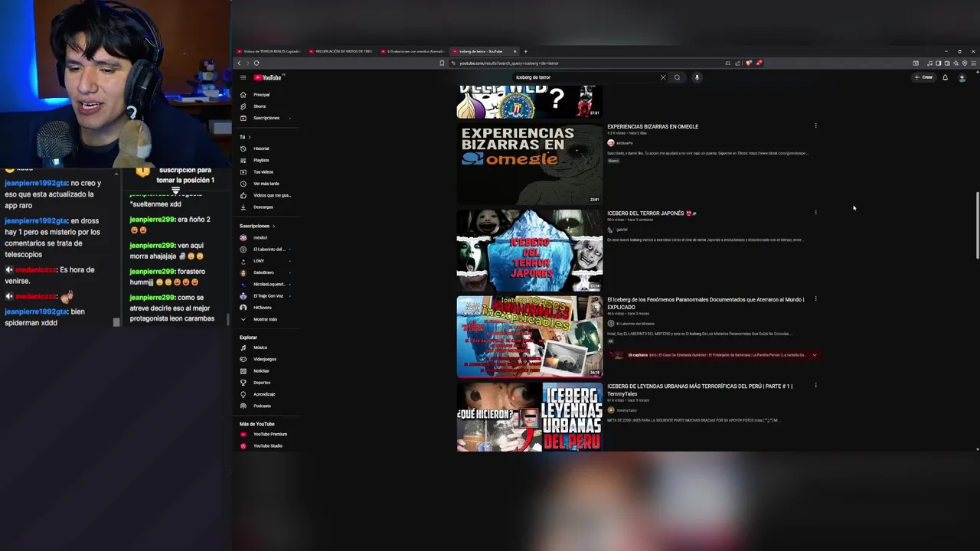Open the GaboBravo subscription channel
This screenshot has width=980, height=551.
pos(265,272)
